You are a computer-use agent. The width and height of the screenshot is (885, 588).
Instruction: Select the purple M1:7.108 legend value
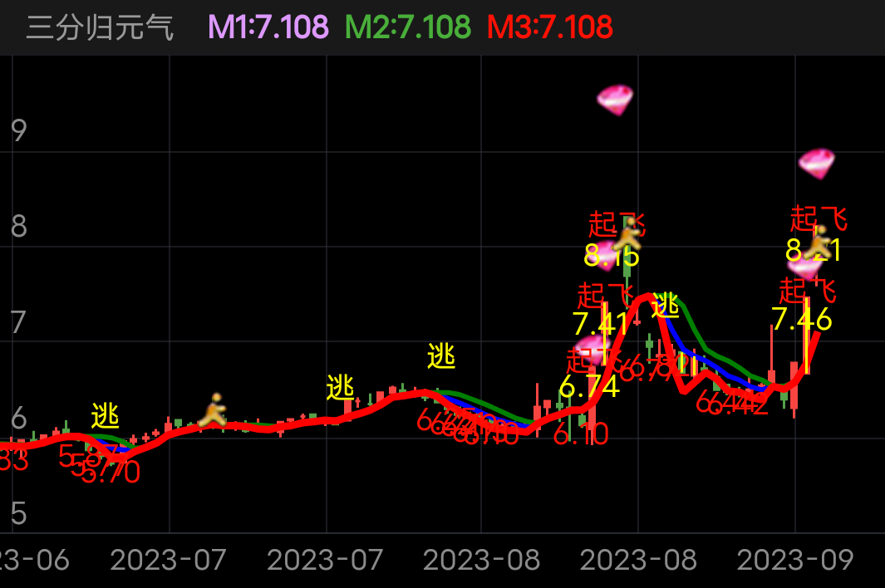click(268, 27)
